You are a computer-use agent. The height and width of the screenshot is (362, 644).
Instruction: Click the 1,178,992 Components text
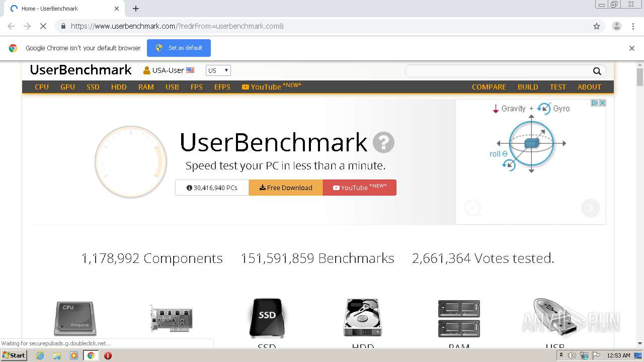(152, 258)
